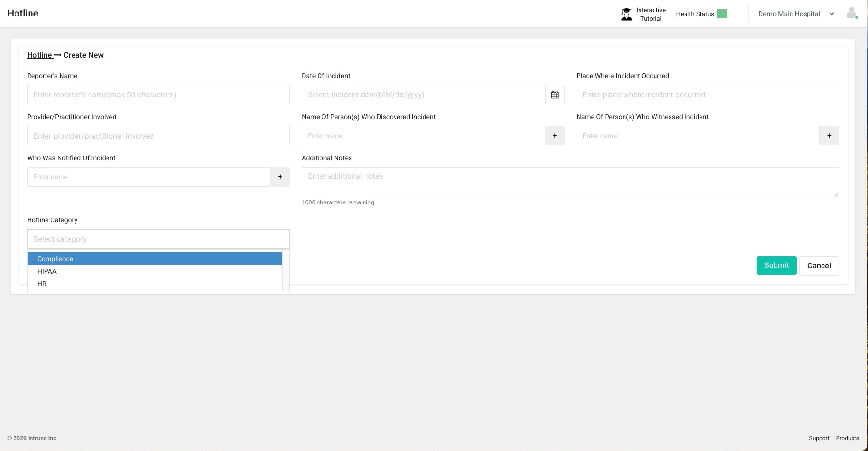Open the Interactive Tutorial graduate icon
The height and width of the screenshot is (451, 868).
(626, 14)
